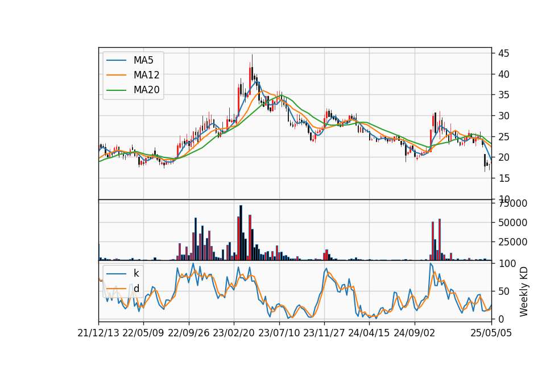Click the Weekly KD axis label

[524, 291]
